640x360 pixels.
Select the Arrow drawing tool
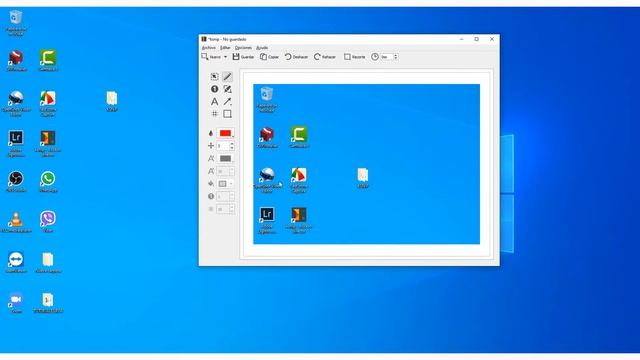(227, 102)
